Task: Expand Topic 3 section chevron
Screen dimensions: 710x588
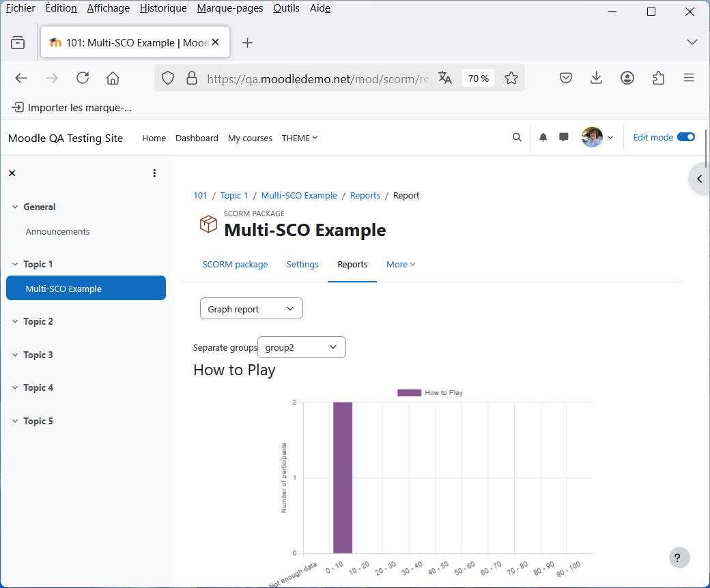Action: coord(15,355)
